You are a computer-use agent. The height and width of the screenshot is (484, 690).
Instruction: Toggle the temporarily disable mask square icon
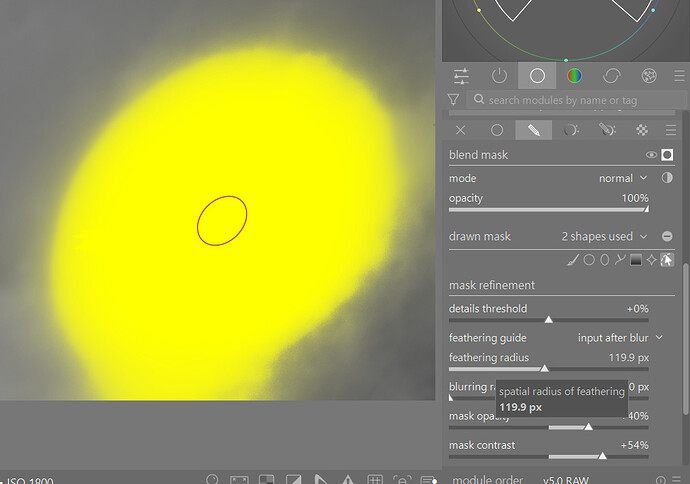(x=667, y=155)
